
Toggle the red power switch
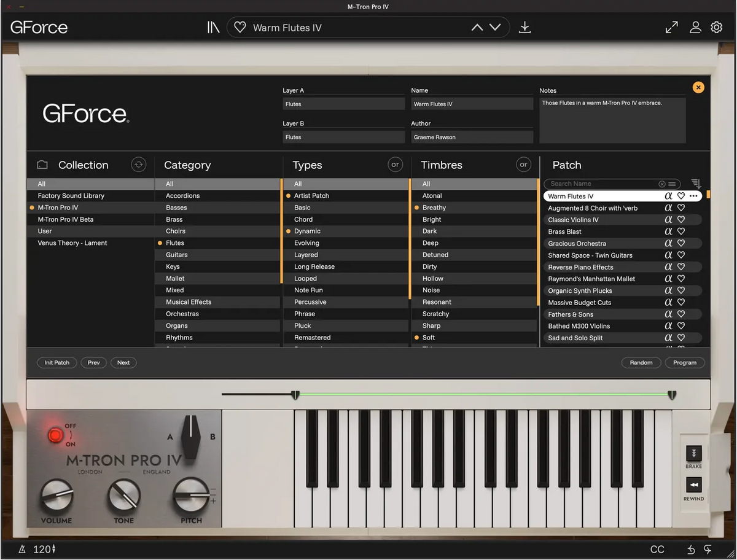pos(55,435)
